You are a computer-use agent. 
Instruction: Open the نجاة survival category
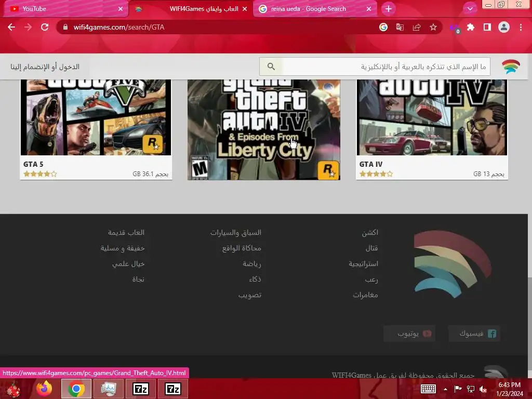pyautogui.click(x=138, y=279)
